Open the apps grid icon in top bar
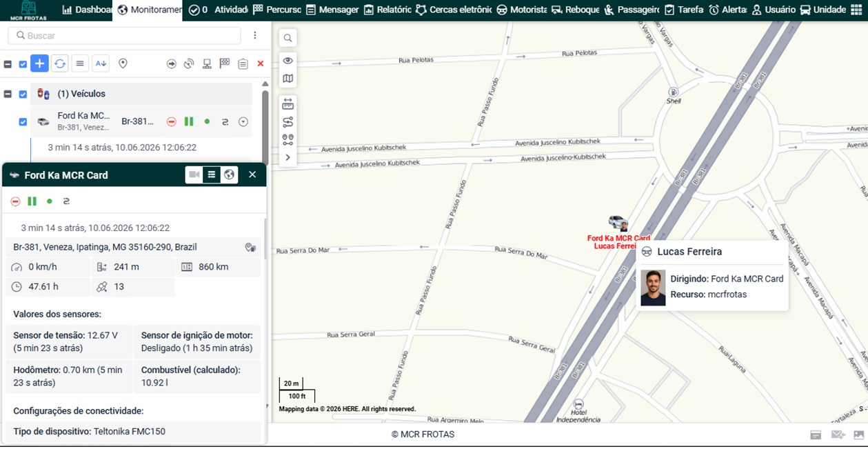 tap(856, 10)
